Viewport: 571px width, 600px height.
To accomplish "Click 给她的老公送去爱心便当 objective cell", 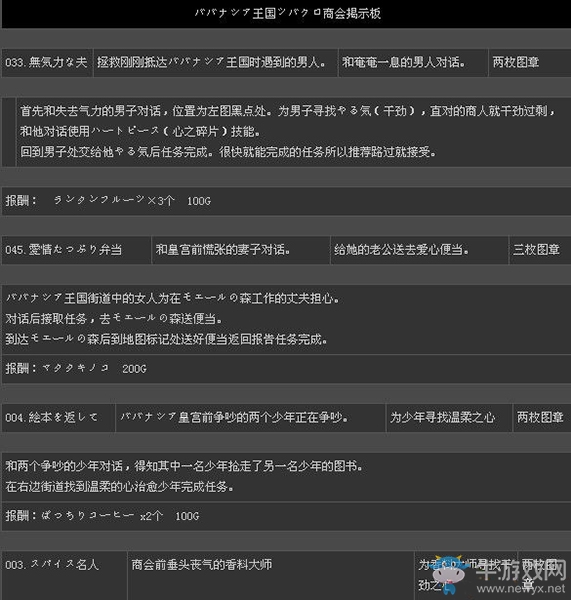I will tap(419, 250).
